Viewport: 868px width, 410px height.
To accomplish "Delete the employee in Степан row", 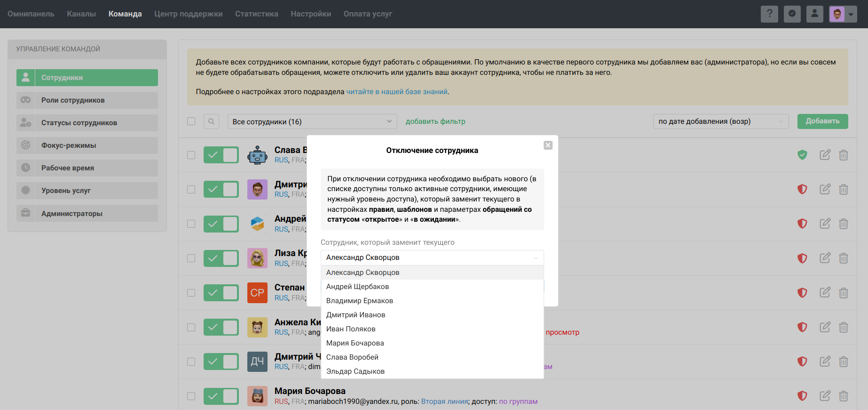I will [844, 292].
